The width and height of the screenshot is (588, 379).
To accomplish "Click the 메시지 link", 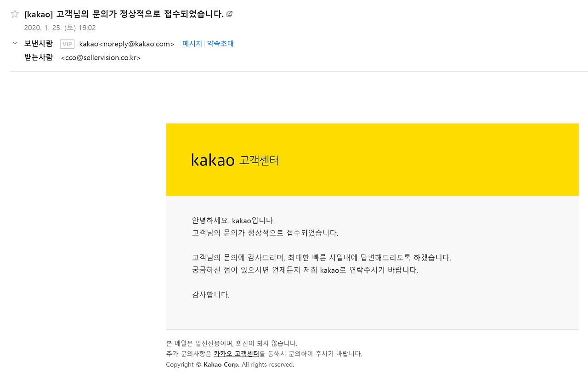I will tap(192, 44).
